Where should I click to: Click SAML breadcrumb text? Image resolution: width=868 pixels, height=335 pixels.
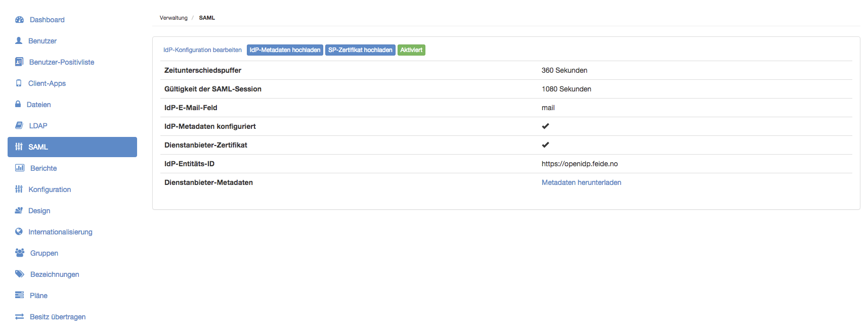207,18
